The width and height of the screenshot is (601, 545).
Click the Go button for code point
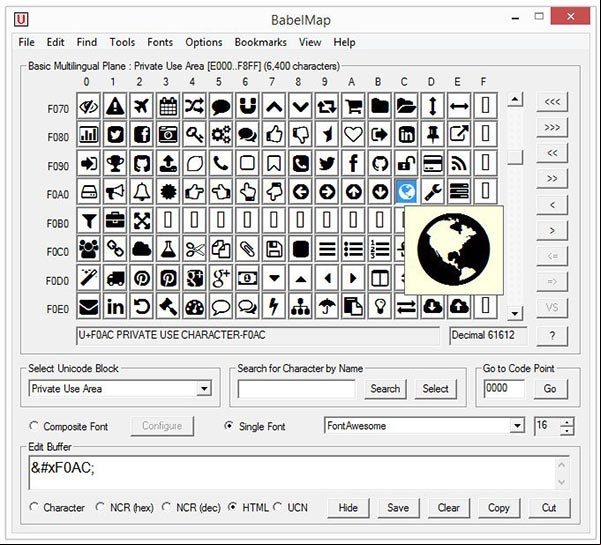[550, 389]
